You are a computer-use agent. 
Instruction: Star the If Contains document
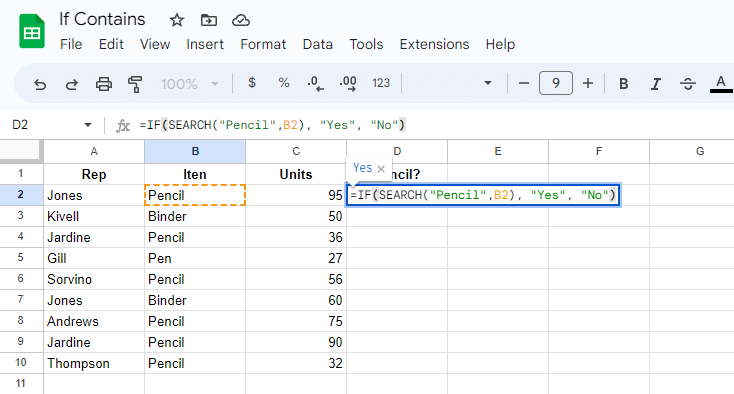coord(176,20)
